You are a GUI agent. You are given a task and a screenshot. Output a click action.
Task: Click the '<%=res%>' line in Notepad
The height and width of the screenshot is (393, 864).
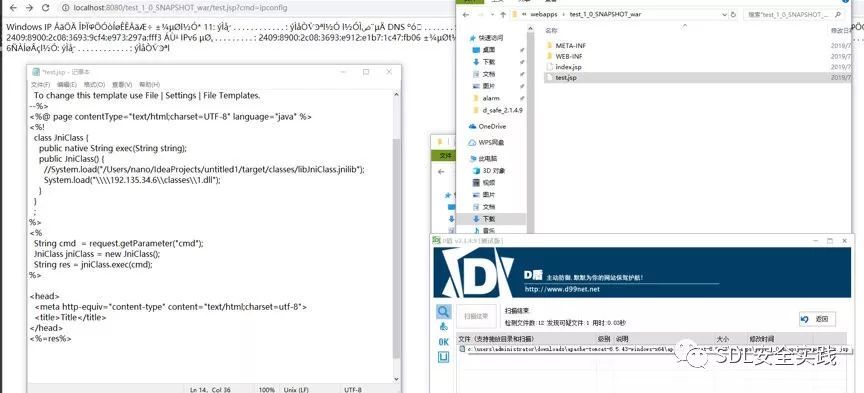50,338
